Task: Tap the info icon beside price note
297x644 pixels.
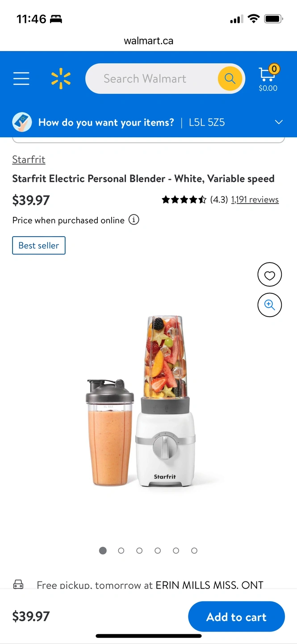Action: (134, 220)
